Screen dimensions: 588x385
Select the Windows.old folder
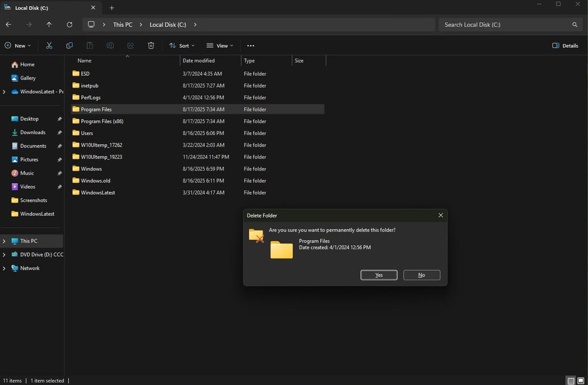pyautogui.click(x=95, y=181)
